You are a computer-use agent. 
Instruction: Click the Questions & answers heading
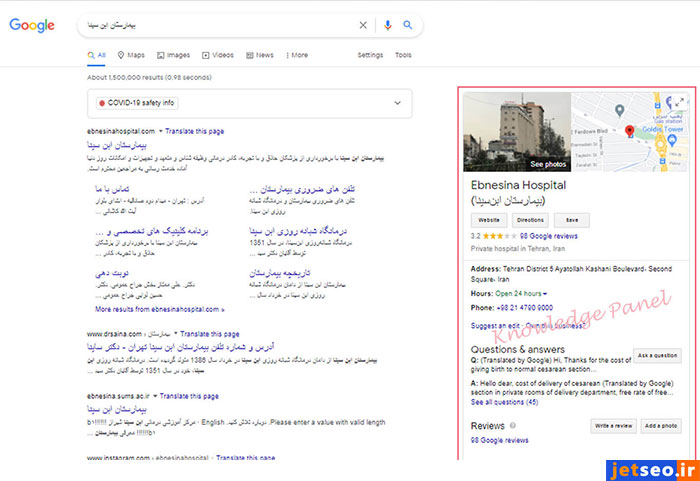click(518, 349)
